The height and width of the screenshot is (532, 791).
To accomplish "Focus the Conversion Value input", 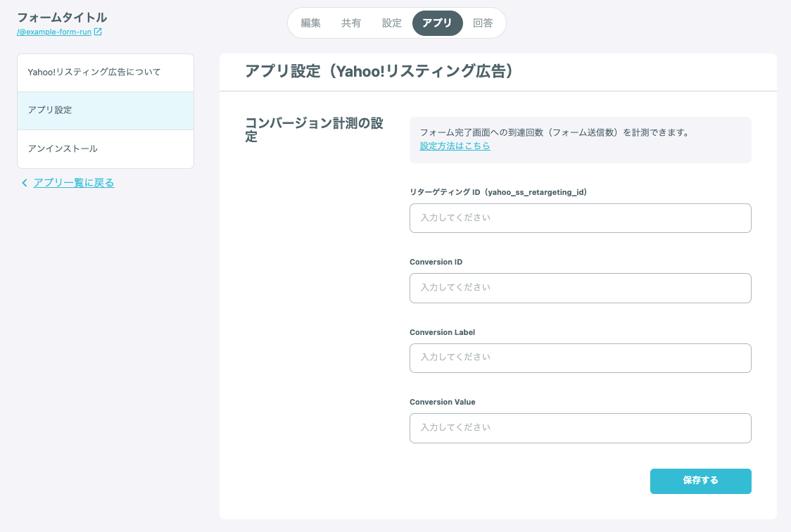I will point(580,428).
